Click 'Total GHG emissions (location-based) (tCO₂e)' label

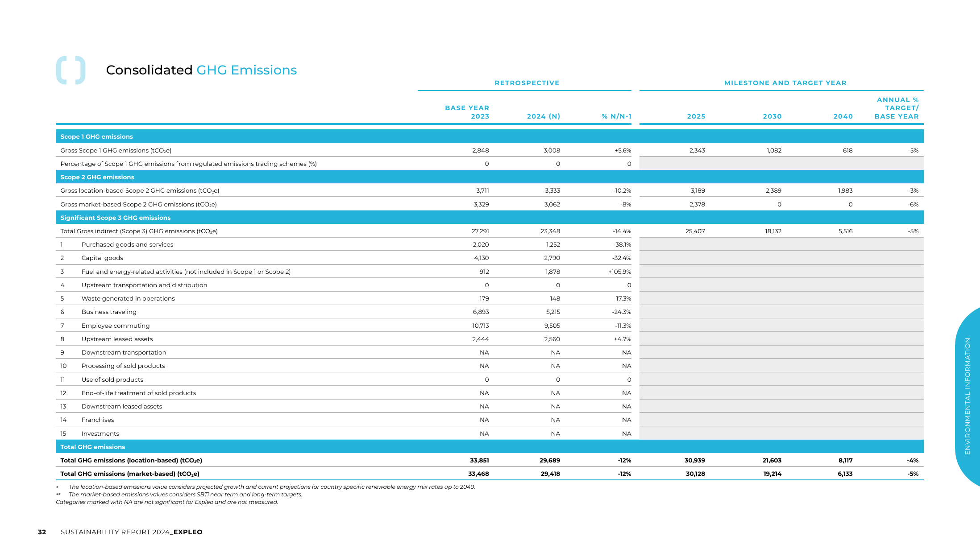[x=131, y=461]
